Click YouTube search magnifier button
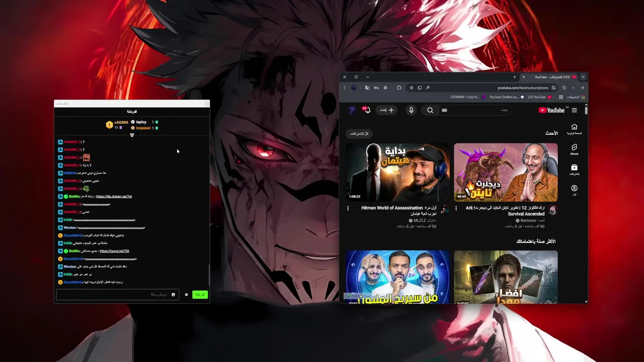644x362 pixels. 430,110
